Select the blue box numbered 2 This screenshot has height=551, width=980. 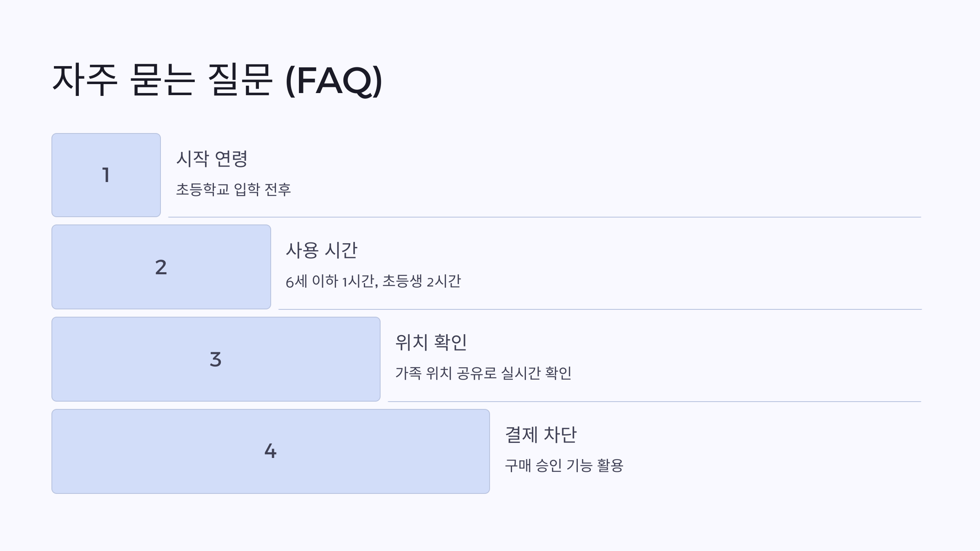click(161, 267)
